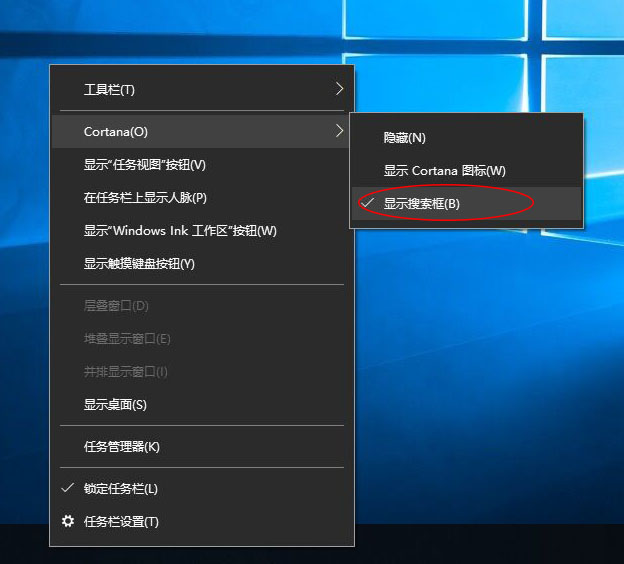Toggle 显示"Windows Ink 工作区"按钮(W)
This screenshot has width=624, height=564.
coord(202,230)
